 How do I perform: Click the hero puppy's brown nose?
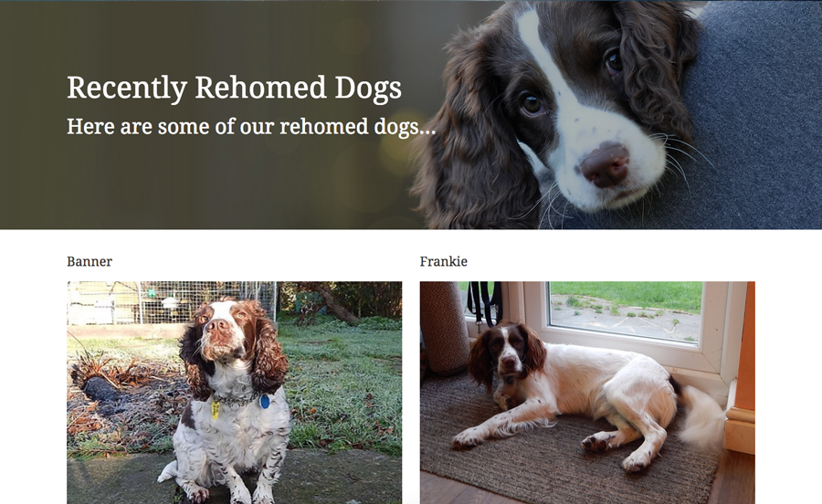(606, 165)
